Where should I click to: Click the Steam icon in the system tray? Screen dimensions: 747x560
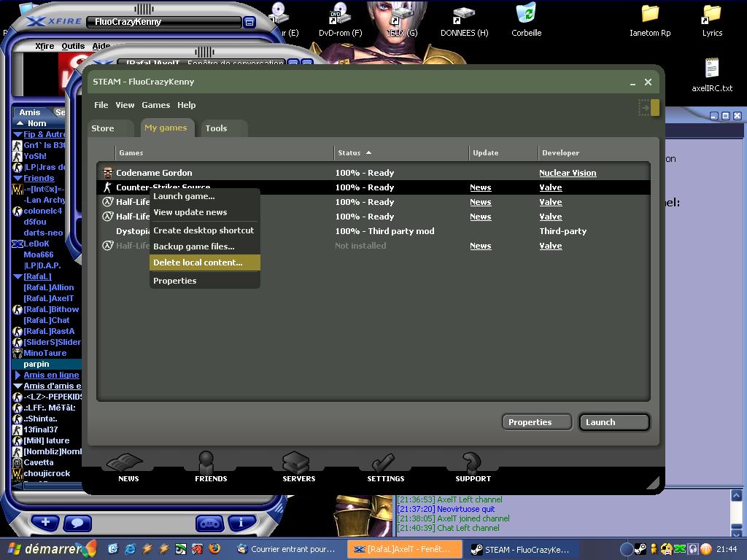pos(640,549)
